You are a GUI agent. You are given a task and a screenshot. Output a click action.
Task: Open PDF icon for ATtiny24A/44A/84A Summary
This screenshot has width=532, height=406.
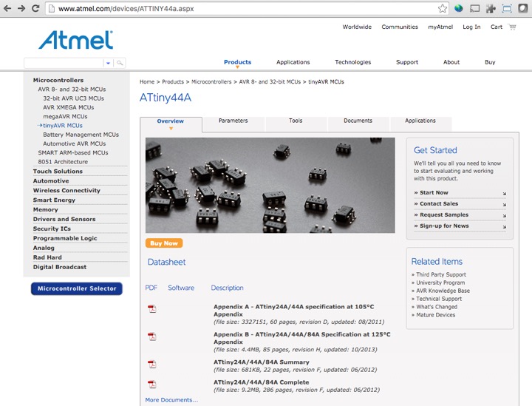(152, 365)
